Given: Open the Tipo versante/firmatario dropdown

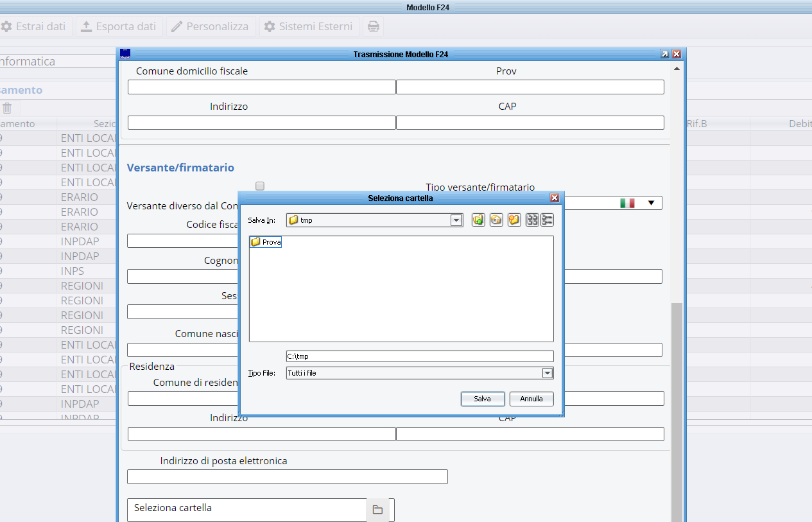Looking at the screenshot, I should pyautogui.click(x=651, y=203).
